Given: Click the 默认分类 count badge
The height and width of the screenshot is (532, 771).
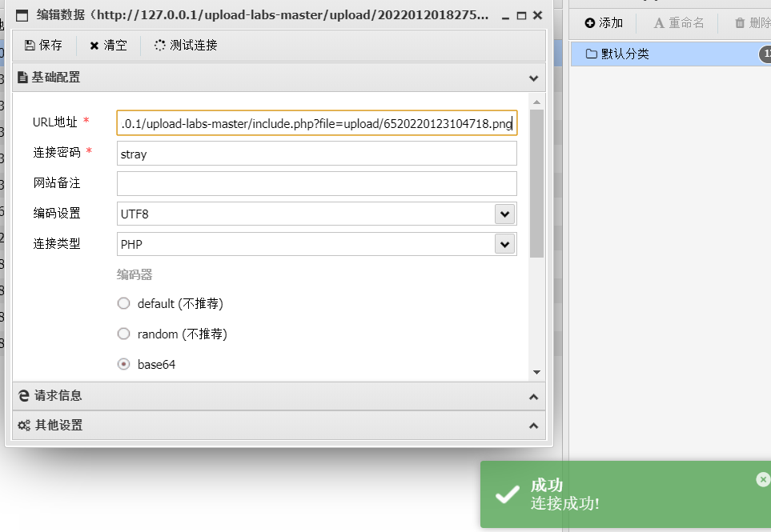Looking at the screenshot, I should click(x=765, y=54).
